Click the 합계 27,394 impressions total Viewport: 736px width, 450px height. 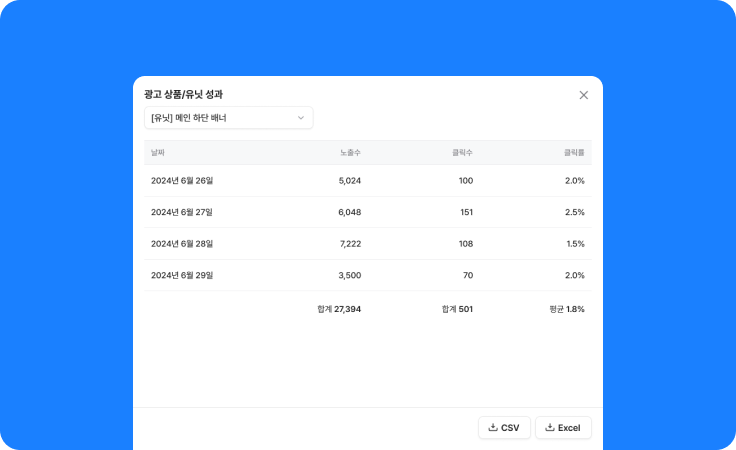tap(339, 309)
